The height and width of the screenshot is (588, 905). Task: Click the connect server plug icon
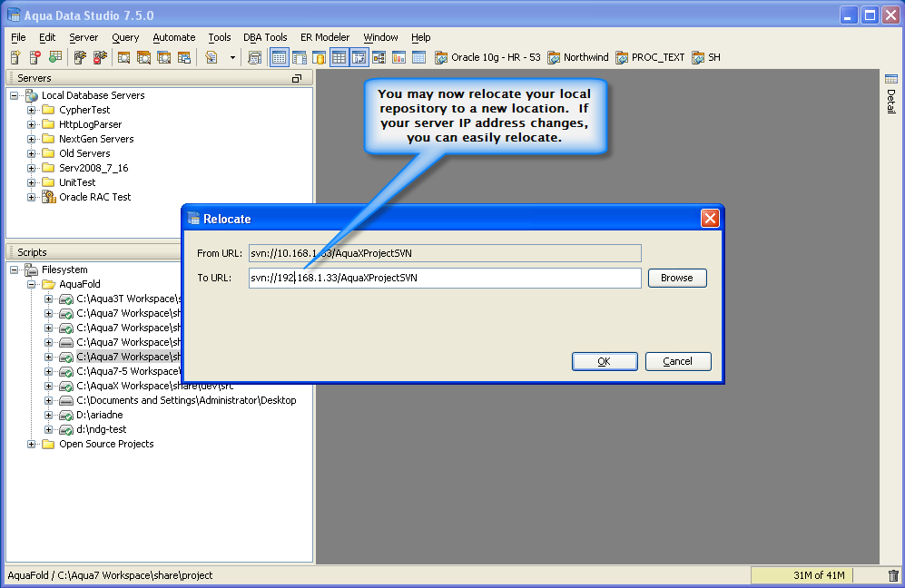tap(80, 57)
